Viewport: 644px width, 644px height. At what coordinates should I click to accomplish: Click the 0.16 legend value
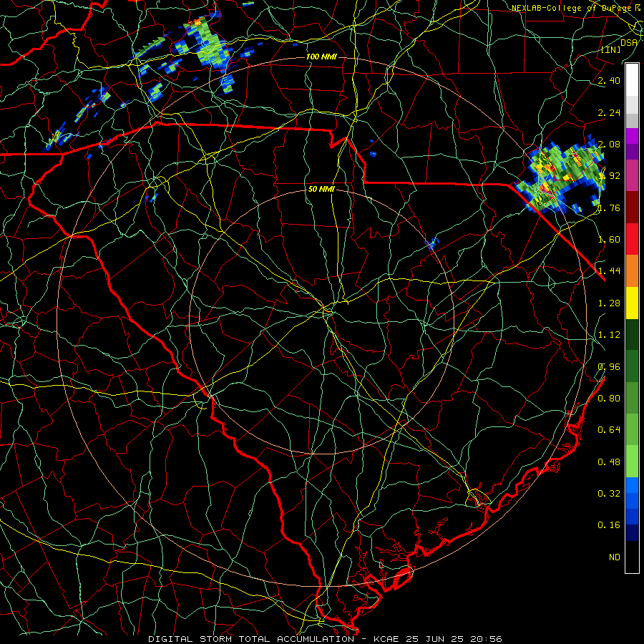point(609,525)
